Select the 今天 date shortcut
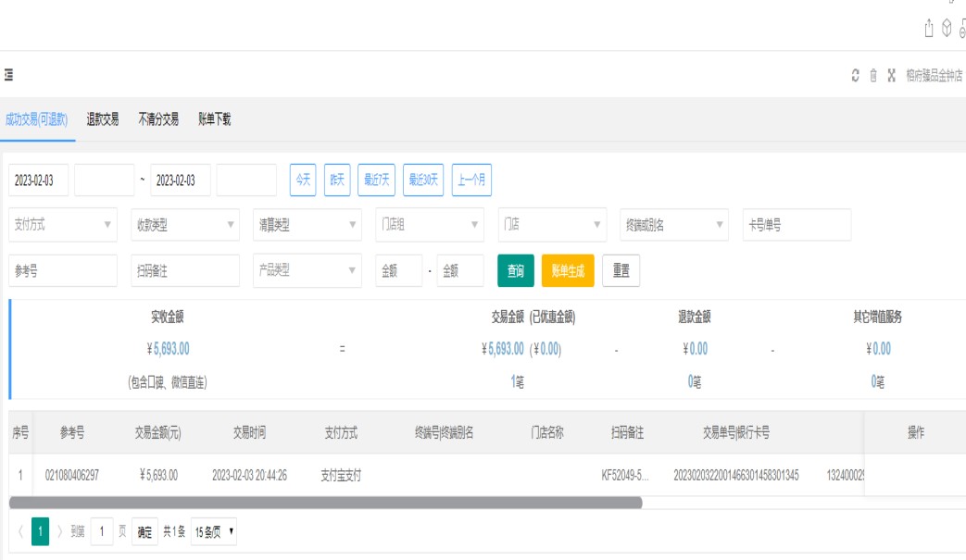 pyautogui.click(x=303, y=180)
